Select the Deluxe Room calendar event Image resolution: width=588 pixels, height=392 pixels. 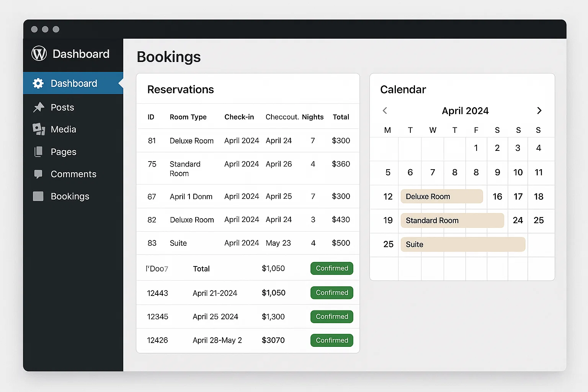[441, 196]
